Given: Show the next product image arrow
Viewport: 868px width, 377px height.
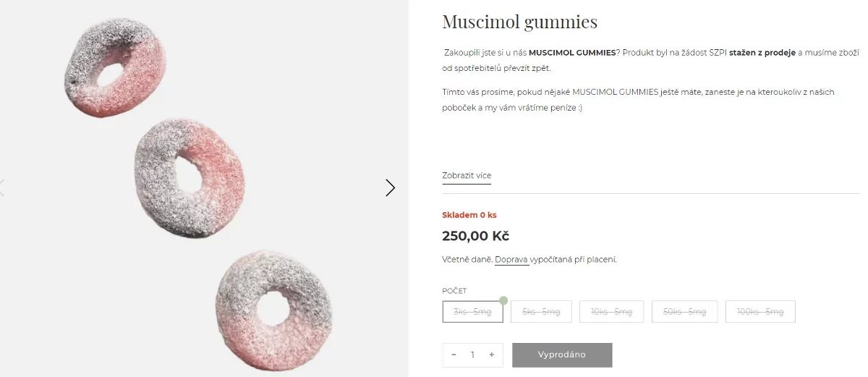Looking at the screenshot, I should pos(390,188).
